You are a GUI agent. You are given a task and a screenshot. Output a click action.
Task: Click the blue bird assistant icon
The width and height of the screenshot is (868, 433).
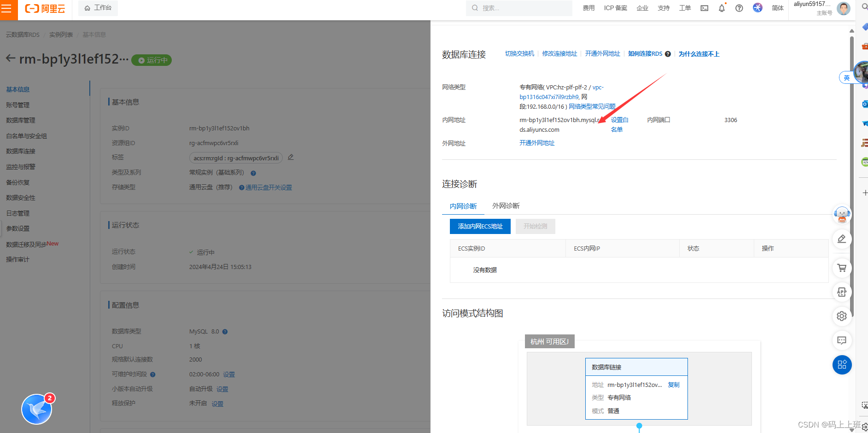click(36, 409)
